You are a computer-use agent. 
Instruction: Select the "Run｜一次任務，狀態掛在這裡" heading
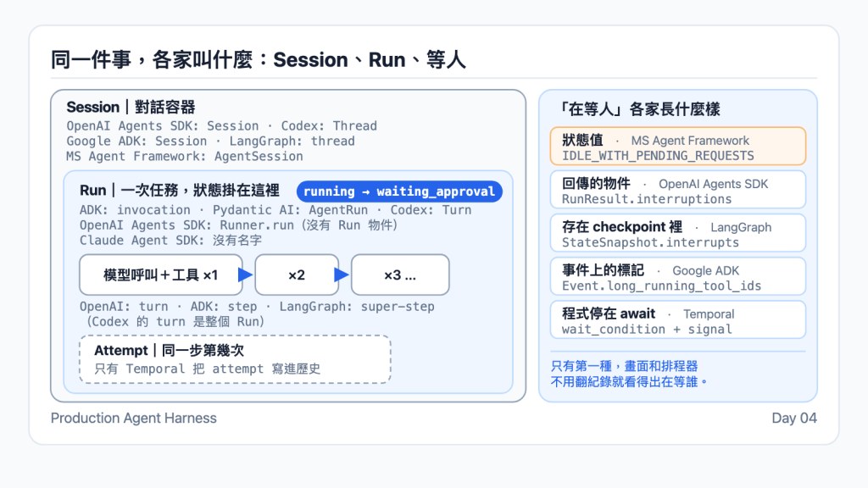(x=180, y=191)
